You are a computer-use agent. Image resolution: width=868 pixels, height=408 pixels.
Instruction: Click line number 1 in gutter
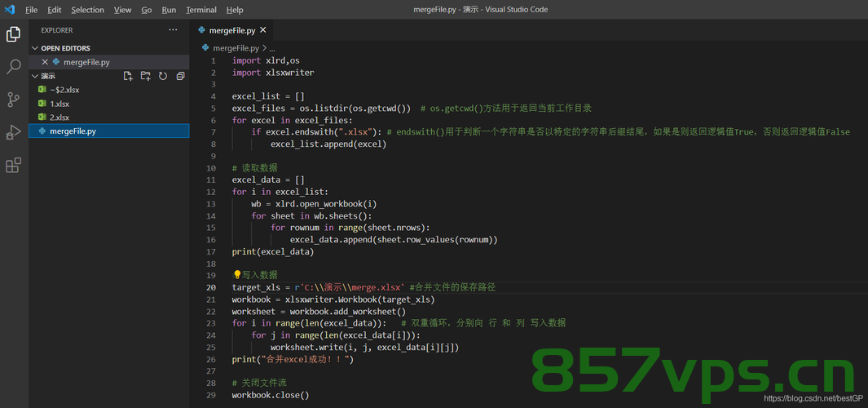pyautogui.click(x=213, y=60)
